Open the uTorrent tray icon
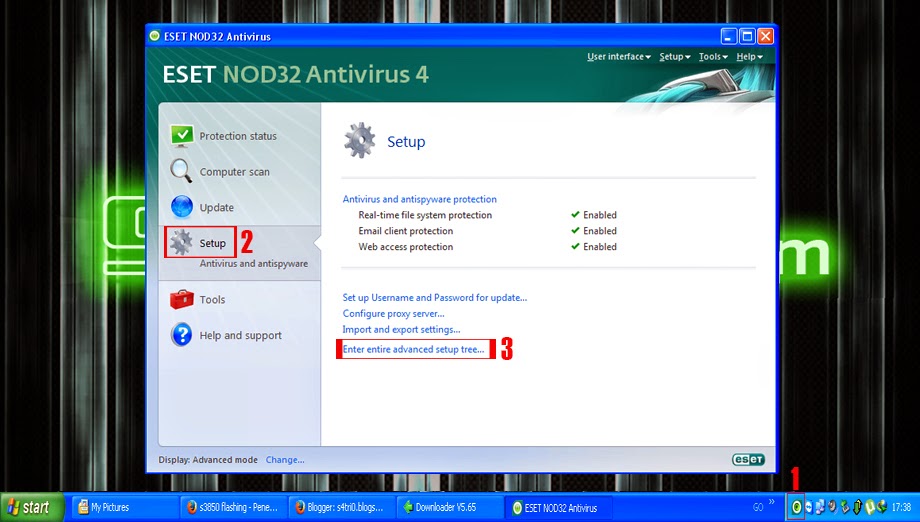This screenshot has width=920, height=522. pyautogui.click(x=870, y=507)
